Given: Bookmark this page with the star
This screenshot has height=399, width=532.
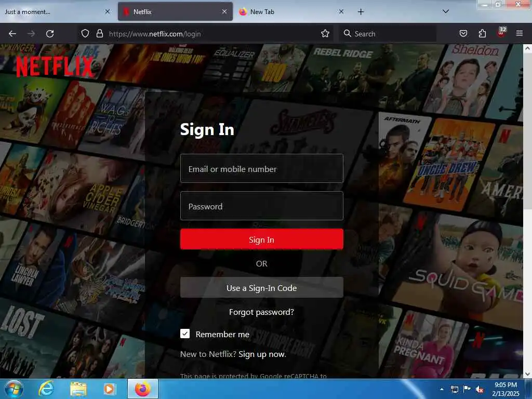Looking at the screenshot, I should (325, 33).
